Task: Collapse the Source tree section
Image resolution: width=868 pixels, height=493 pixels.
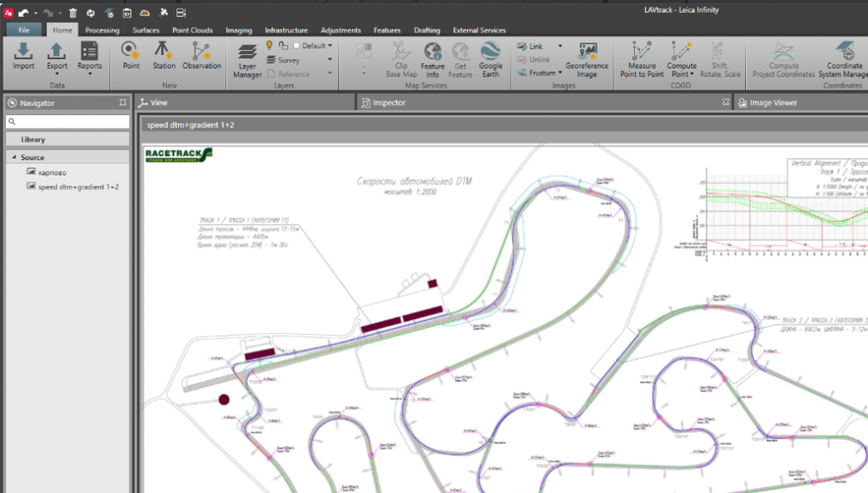Action: pos(14,158)
